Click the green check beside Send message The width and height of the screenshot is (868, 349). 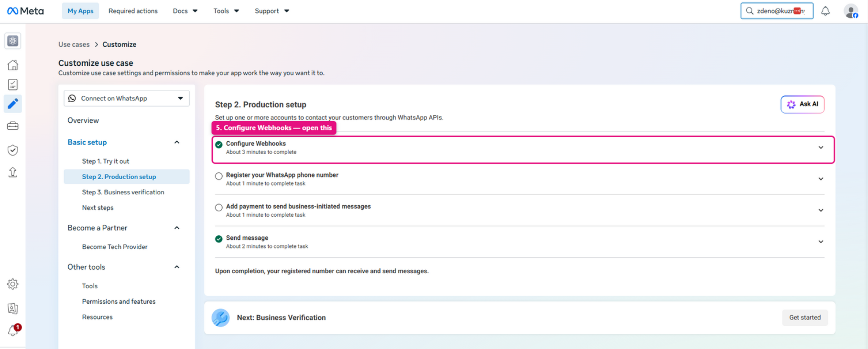click(x=218, y=239)
